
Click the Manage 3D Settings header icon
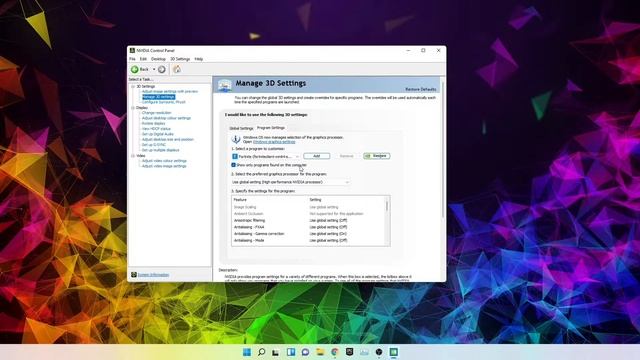[x=224, y=85]
